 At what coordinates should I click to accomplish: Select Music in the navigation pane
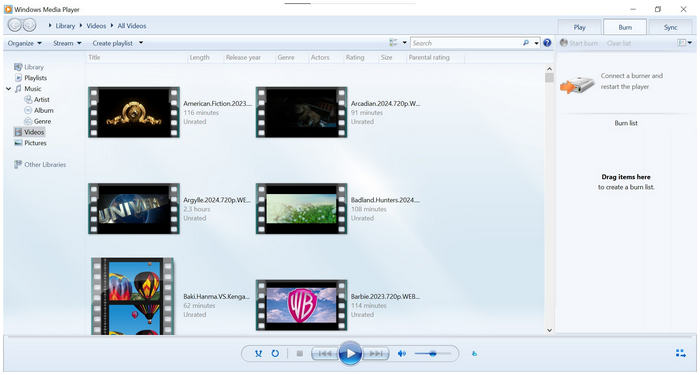pos(33,88)
